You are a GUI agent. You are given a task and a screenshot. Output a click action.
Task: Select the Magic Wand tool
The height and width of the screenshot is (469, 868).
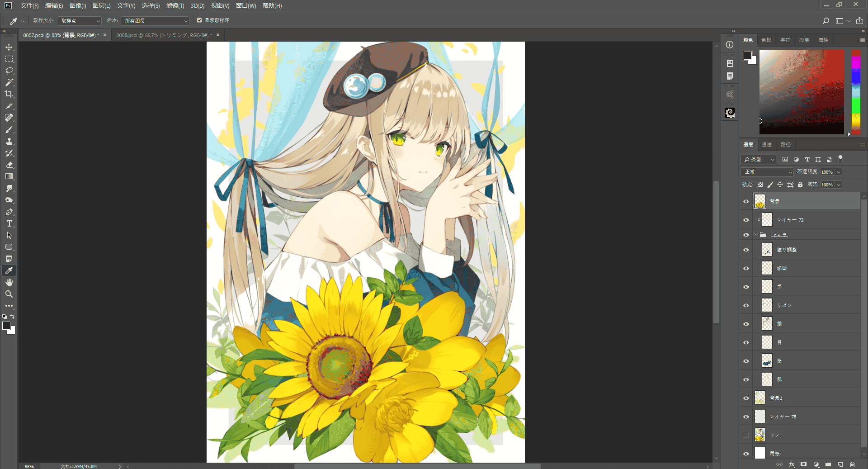coord(9,82)
